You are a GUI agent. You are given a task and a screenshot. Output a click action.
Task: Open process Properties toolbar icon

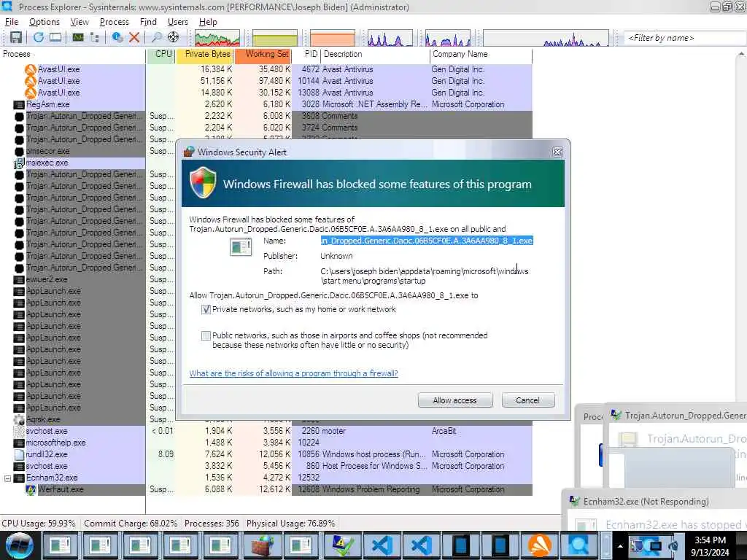click(x=117, y=37)
